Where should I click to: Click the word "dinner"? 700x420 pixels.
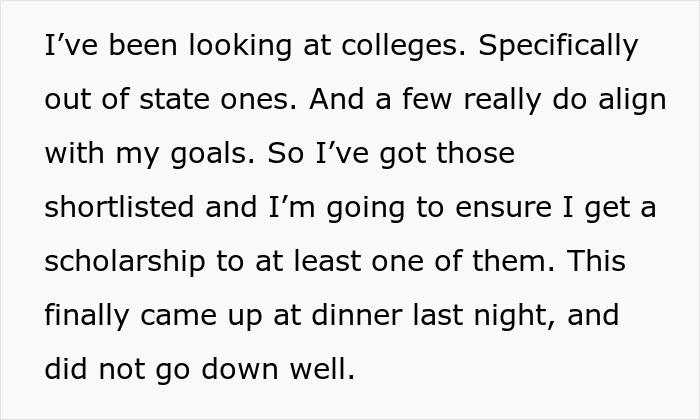click(357, 315)
